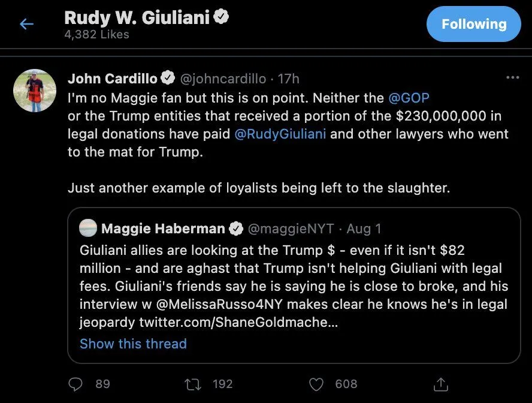This screenshot has width=532, height=403.
Task: Click the back arrow icon
Action: tap(26, 24)
